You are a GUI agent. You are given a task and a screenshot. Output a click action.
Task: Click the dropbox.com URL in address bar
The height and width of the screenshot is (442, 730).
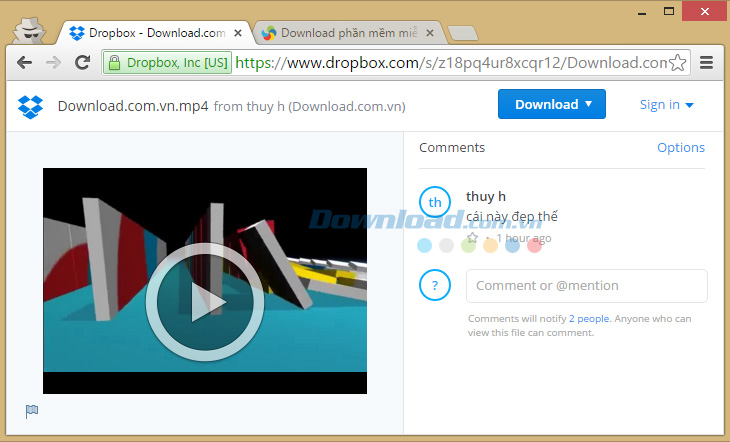tap(452, 62)
